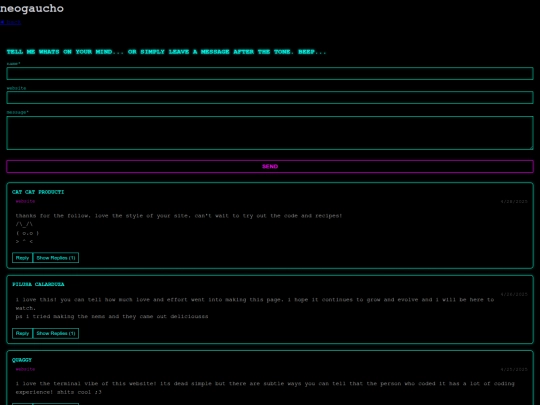Click 'thanks for the follow' comment text
The image size is (540, 405).
pos(179,216)
